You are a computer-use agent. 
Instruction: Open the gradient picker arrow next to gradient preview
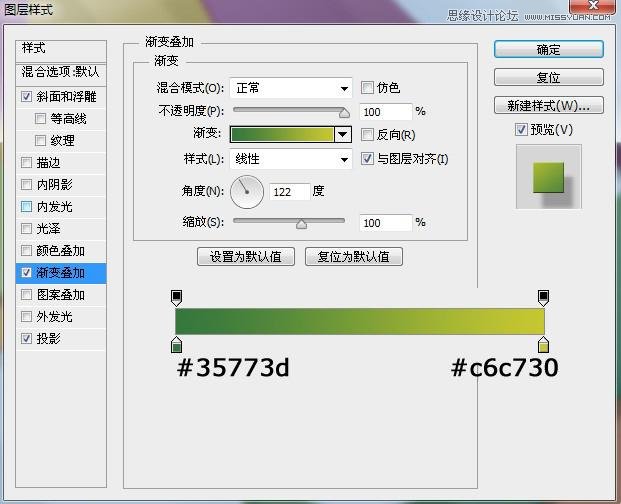(343, 135)
